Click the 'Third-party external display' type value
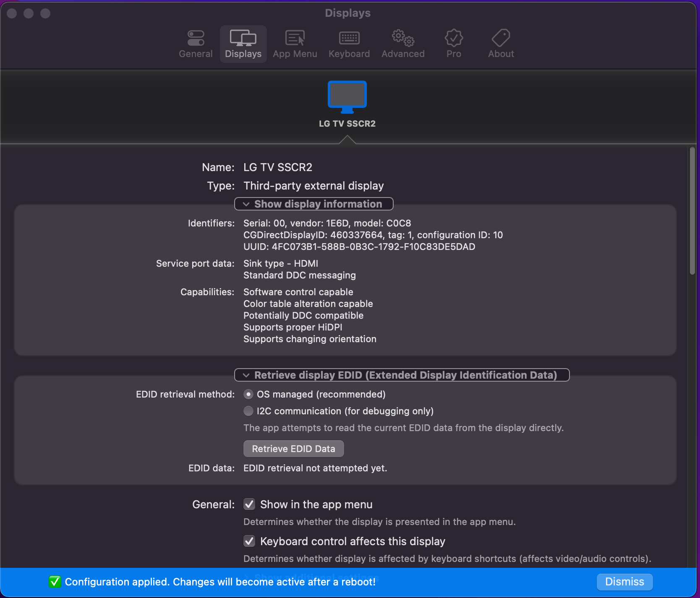The image size is (700, 598). [x=313, y=186]
